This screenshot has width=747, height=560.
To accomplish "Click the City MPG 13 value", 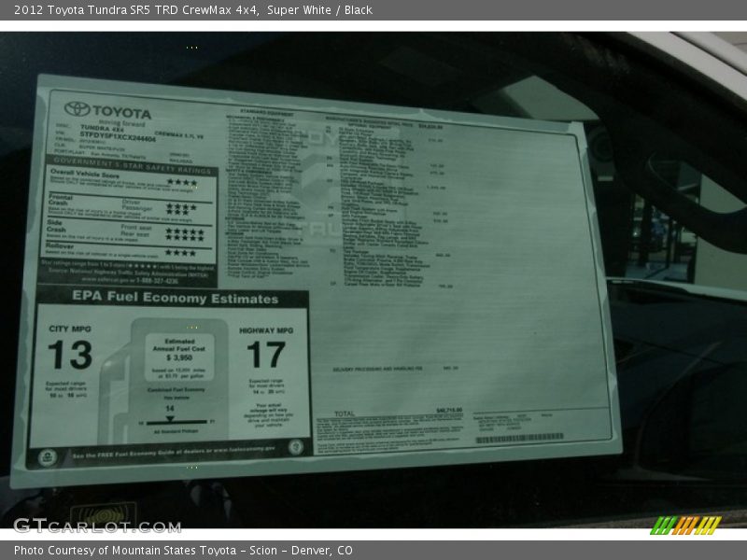I will (71, 355).
